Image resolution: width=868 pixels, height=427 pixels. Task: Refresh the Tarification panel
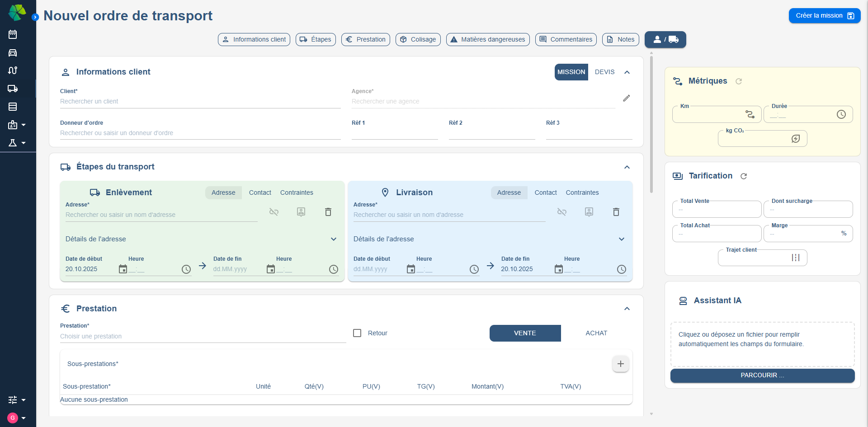pos(744,176)
